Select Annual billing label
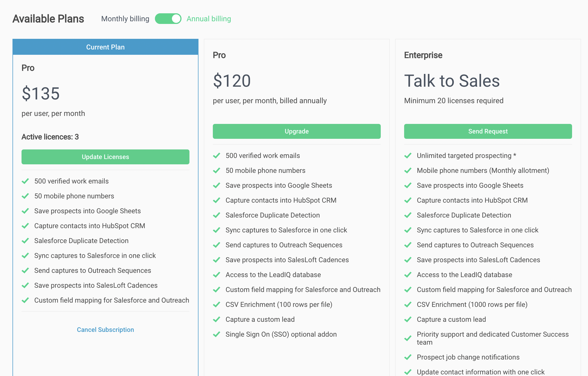 pos(209,19)
